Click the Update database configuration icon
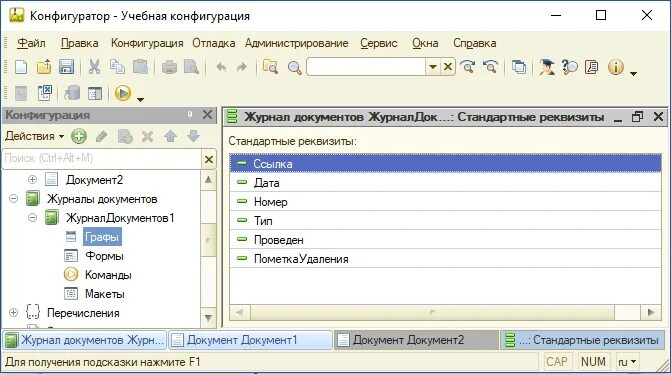The image size is (671, 374). pyautogui.click(x=72, y=93)
